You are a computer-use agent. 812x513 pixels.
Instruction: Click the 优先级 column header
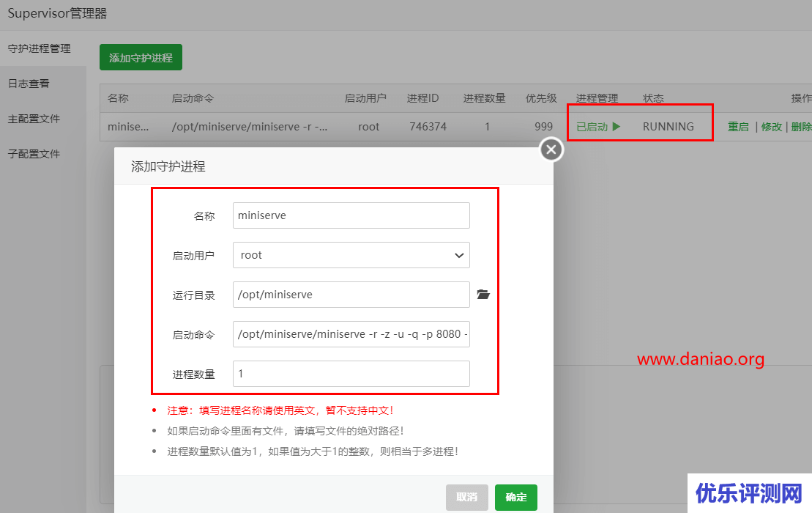point(541,98)
